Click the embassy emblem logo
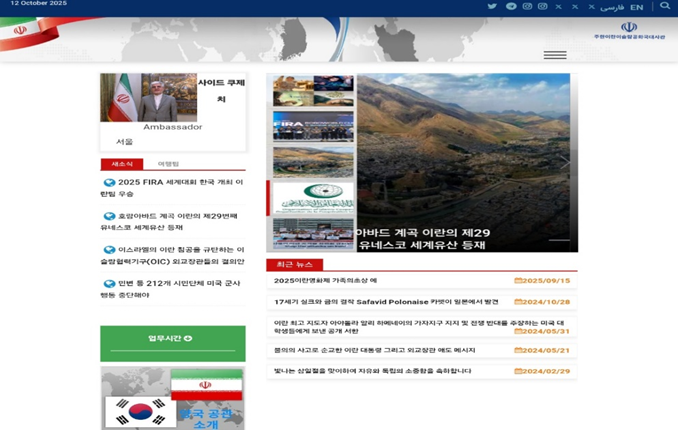The image size is (678, 430). click(628, 28)
